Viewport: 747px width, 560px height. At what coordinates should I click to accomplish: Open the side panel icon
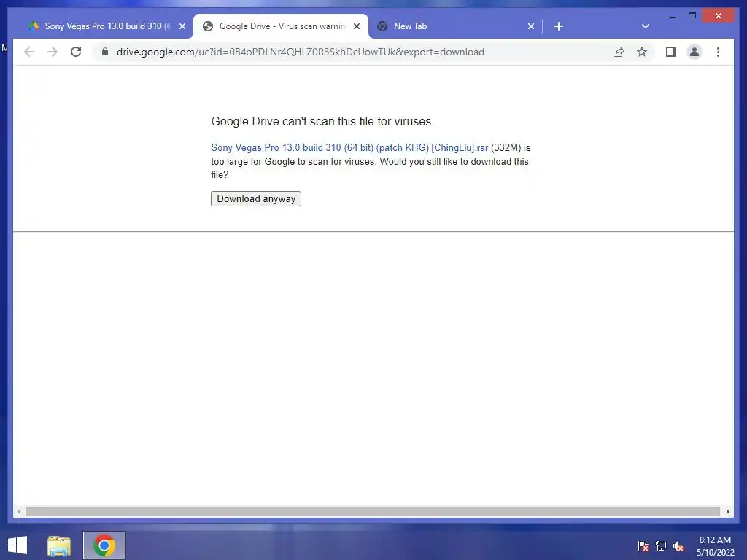click(671, 52)
